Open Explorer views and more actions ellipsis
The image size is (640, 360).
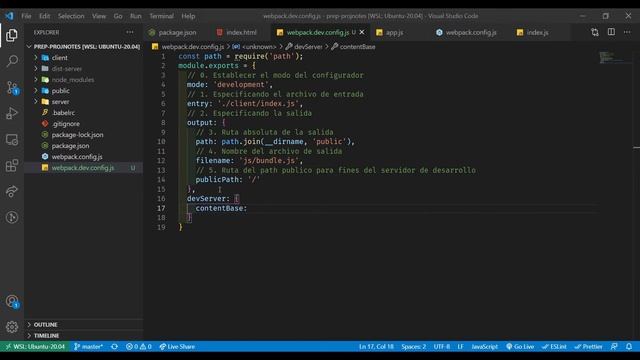130,32
